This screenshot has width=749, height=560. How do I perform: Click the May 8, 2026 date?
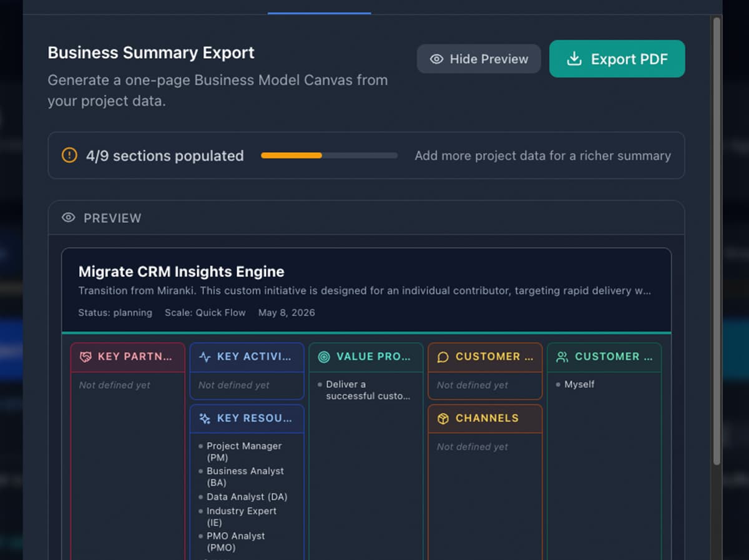tap(286, 312)
